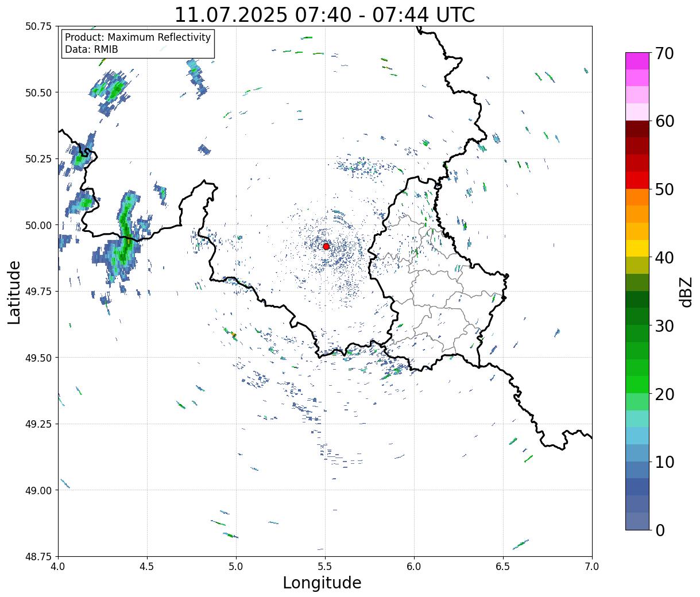Pick the magenta swatch at top of colorbar
700x597 pixels.
637,61
